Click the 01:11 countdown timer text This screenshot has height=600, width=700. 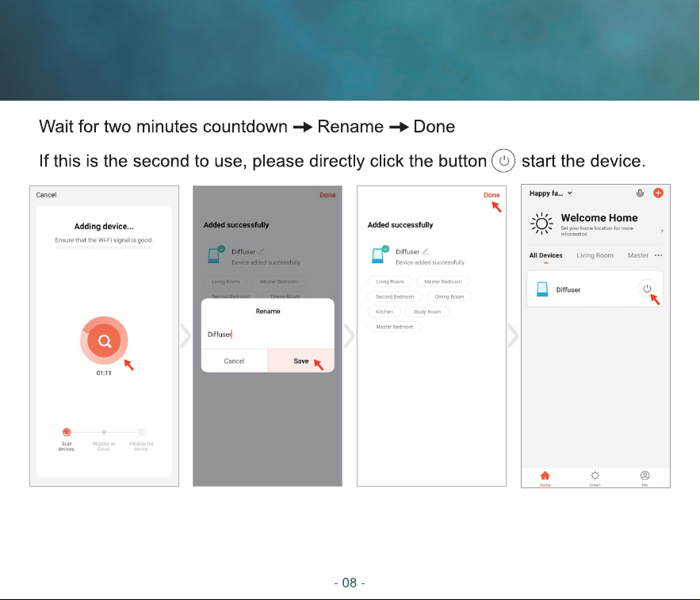pos(104,373)
